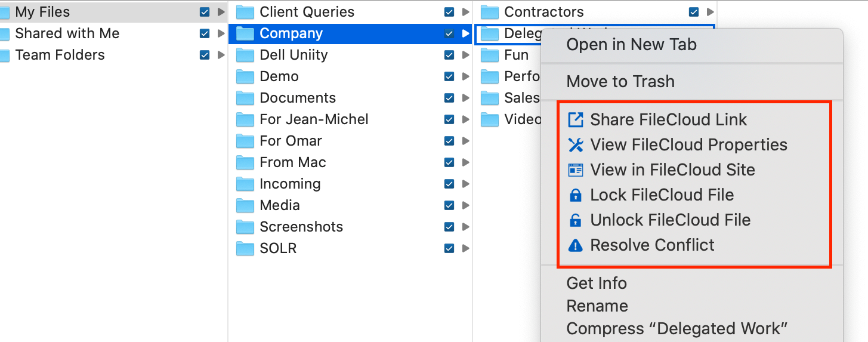Select Move to Trash from menu
Image resolution: width=868 pixels, height=342 pixels.
(x=620, y=82)
